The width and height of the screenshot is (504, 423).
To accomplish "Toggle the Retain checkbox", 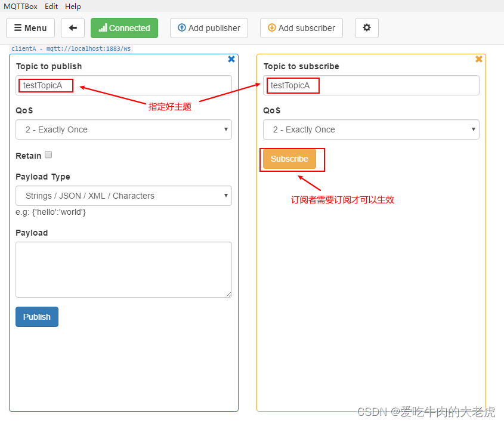I will [x=48, y=155].
